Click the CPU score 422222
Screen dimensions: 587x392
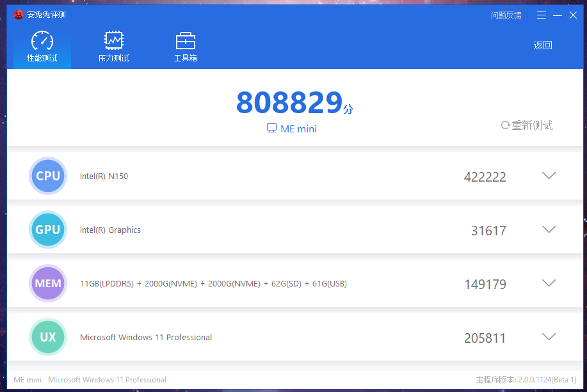tap(485, 177)
